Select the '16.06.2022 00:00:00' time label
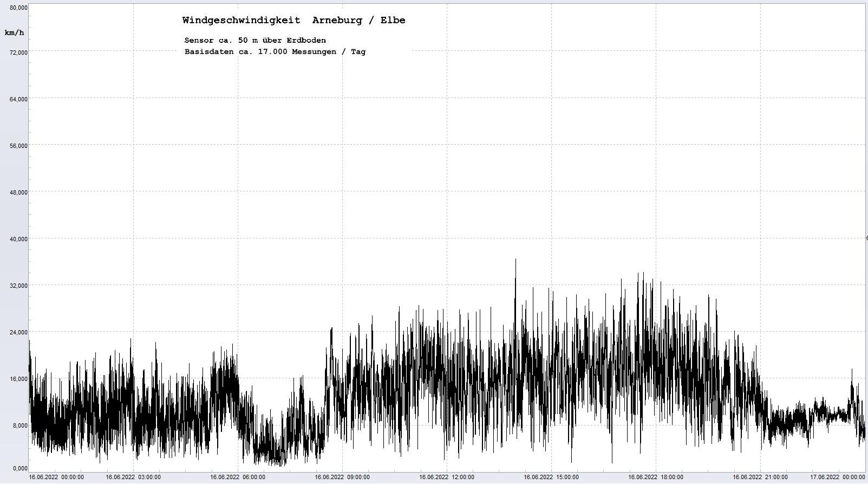This screenshot has width=868, height=484. point(56,477)
